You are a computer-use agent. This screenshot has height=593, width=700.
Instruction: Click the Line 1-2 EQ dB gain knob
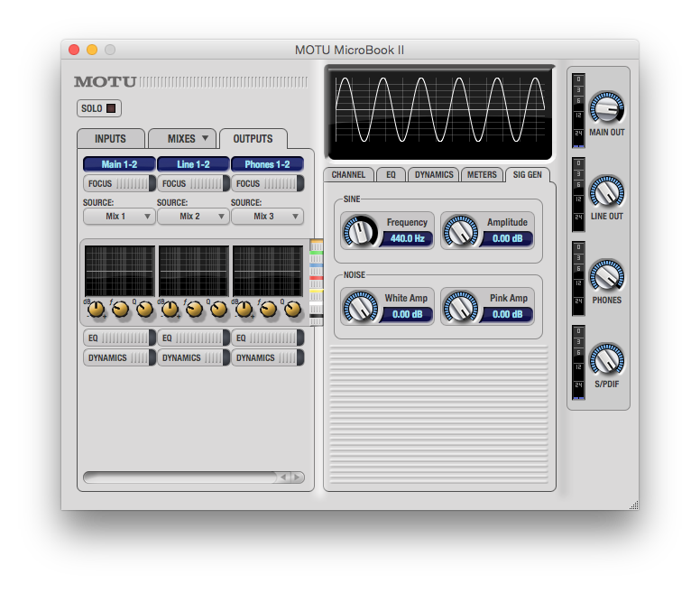pos(170,309)
